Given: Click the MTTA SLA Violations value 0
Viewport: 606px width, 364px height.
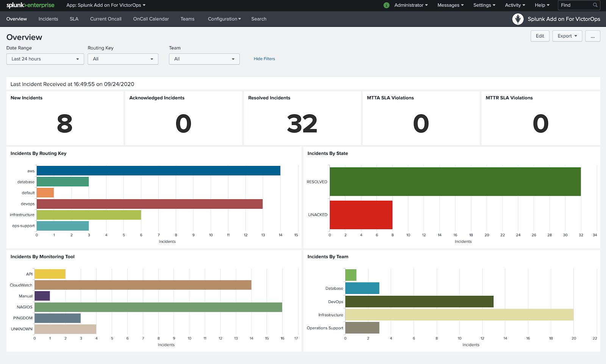Looking at the screenshot, I should (421, 124).
